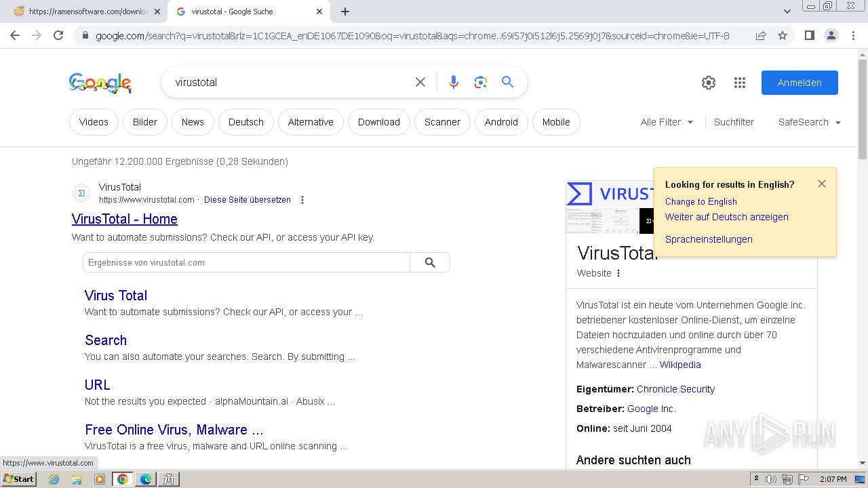This screenshot has height=488, width=868.
Task: Click the taskbar clock showing 2:07 PM
Action: point(833,479)
